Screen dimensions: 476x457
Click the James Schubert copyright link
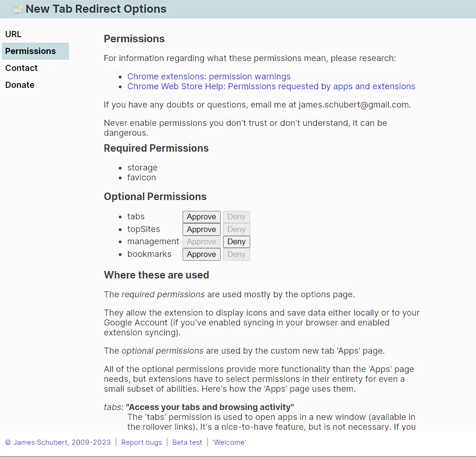[x=58, y=442]
